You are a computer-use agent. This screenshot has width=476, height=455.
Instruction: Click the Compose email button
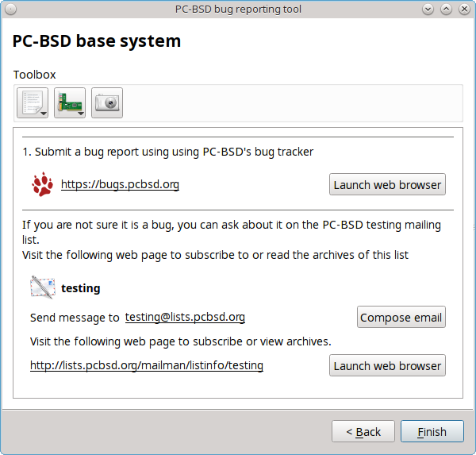tap(401, 317)
